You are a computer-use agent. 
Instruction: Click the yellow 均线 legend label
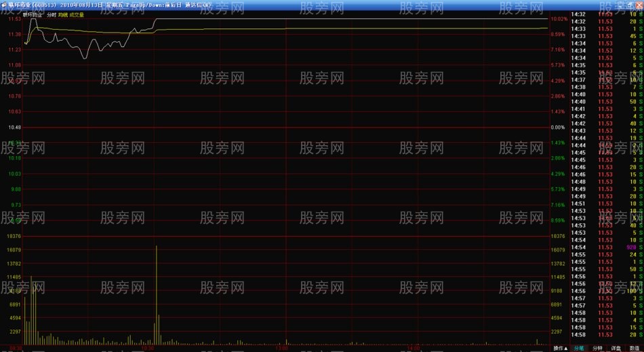tap(63, 15)
